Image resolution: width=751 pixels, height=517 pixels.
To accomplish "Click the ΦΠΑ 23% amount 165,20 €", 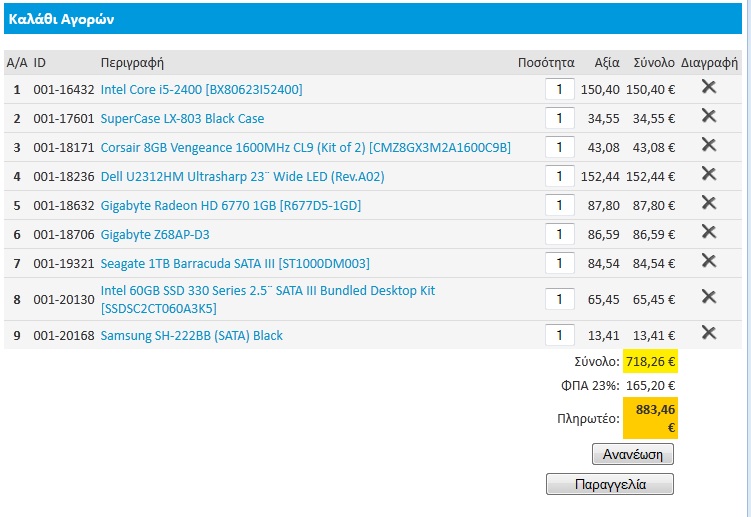I will 650,385.
